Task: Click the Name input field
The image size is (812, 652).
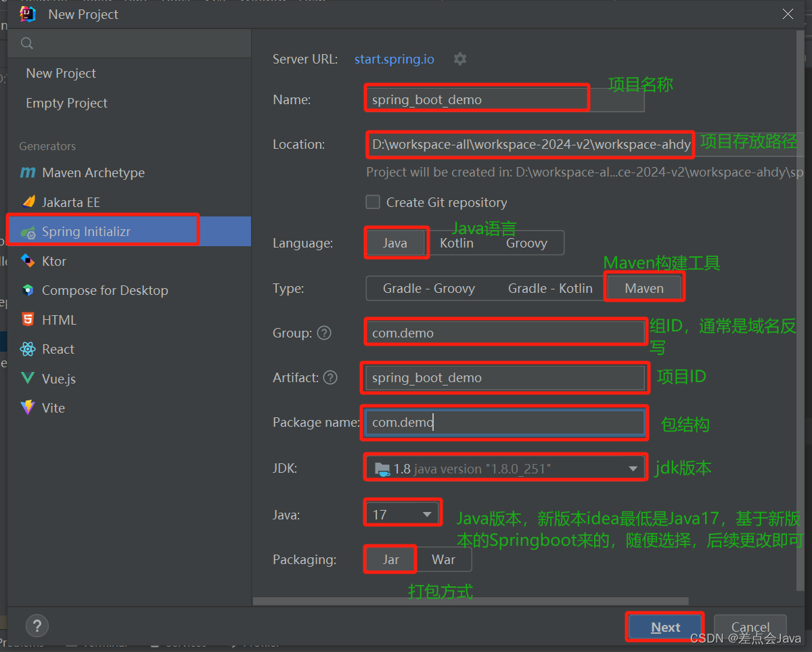Action: (505, 99)
